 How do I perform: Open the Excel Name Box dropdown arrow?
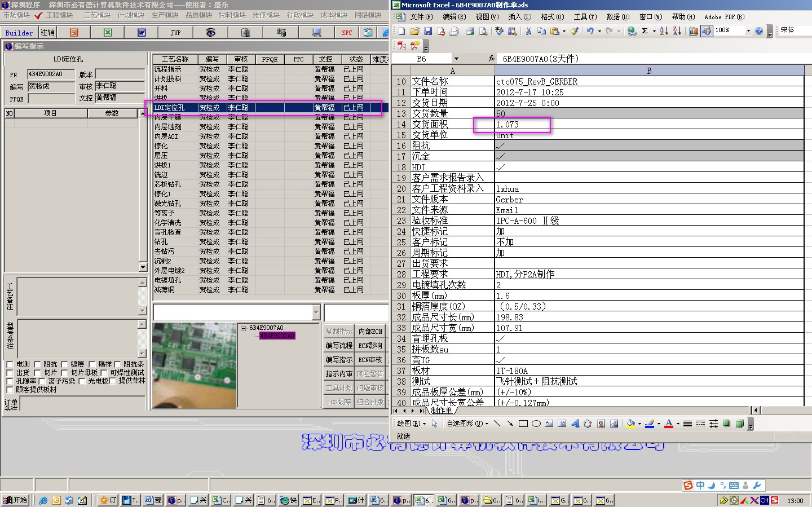(x=456, y=59)
